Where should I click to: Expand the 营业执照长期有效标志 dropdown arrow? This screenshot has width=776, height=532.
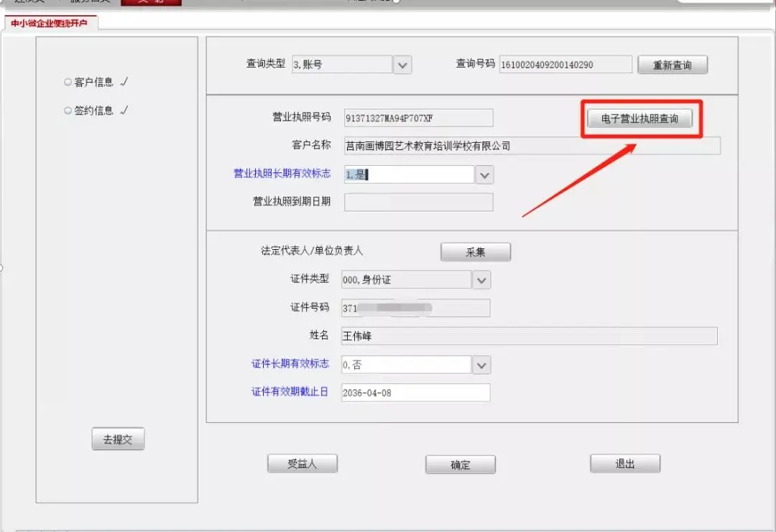coord(484,175)
